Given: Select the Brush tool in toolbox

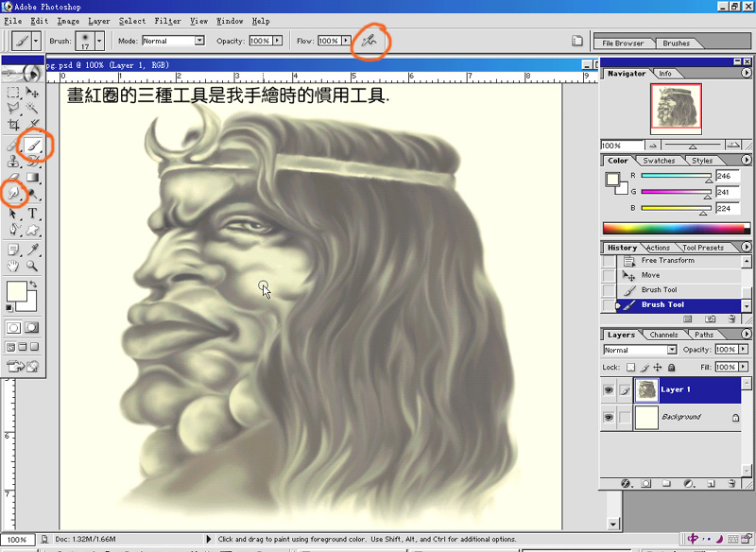Looking at the screenshot, I should [33, 146].
